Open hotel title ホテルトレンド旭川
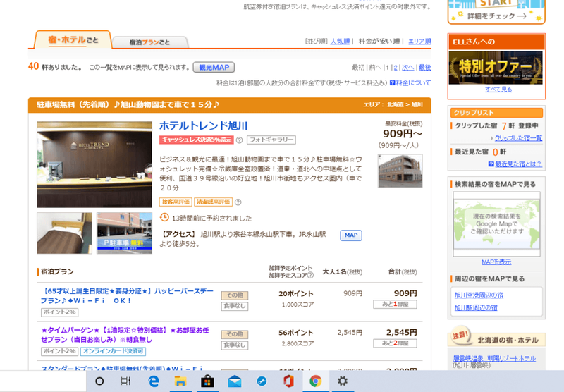Image resolution: width=564 pixels, height=392 pixels. [x=203, y=125]
